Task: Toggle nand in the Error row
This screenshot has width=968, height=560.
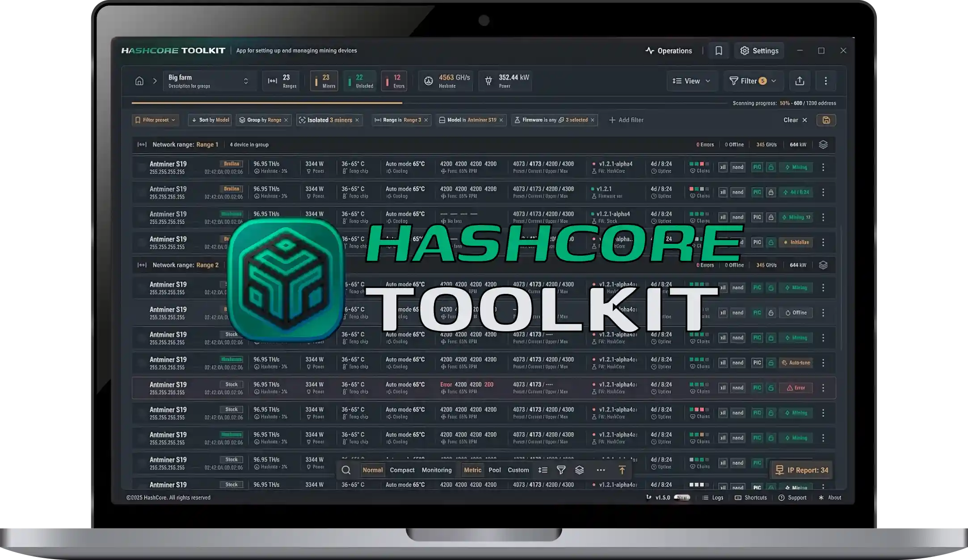Action: pyautogui.click(x=738, y=388)
